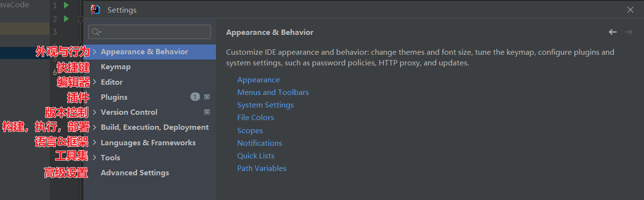Click the IntelliJ logo in the Settings title bar
This screenshot has width=644, height=200.
(x=96, y=10)
